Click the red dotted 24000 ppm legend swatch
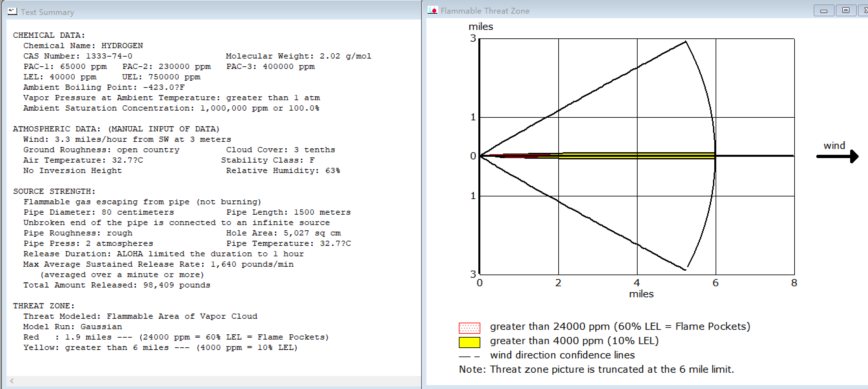The height and width of the screenshot is (389, 868). pos(469,328)
